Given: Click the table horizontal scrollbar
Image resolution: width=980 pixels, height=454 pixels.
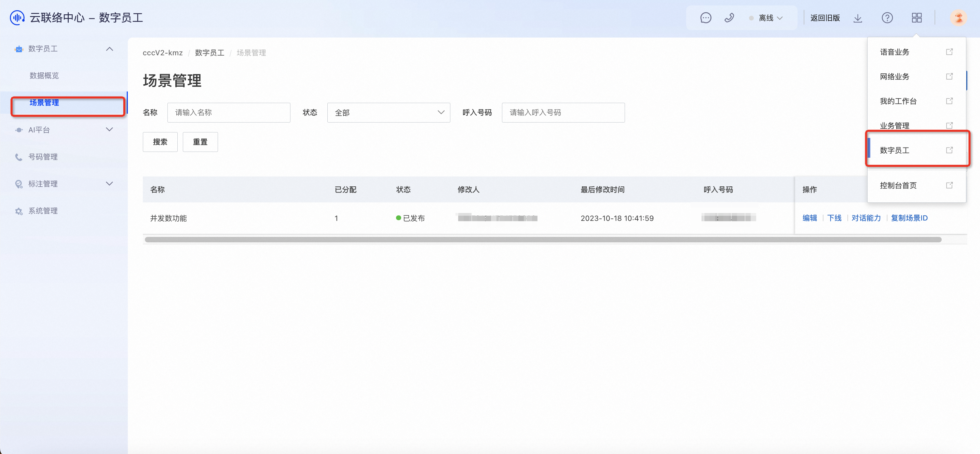Looking at the screenshot, I should click(x=543, y=240).
